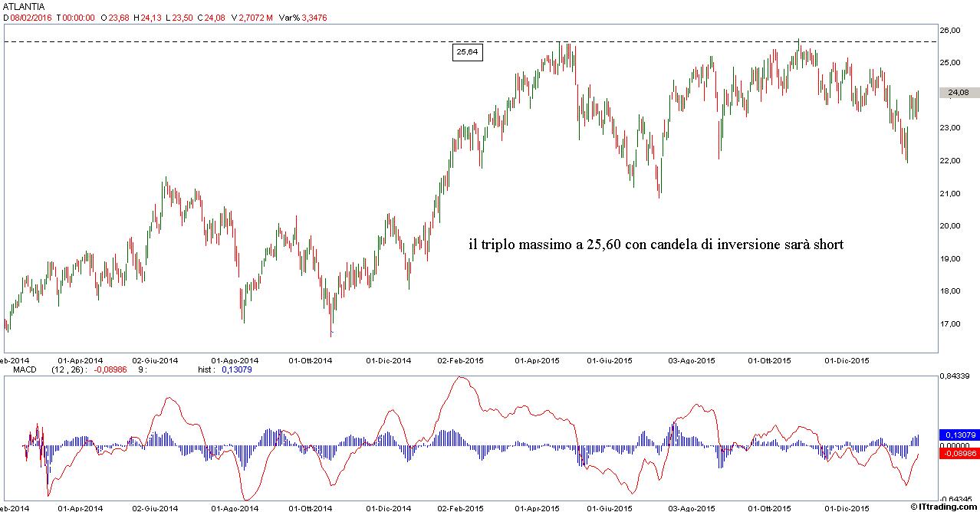The height and width of the screenshot is (512, 980).
Task: Click the grey 24,08 current price tag
Action: (x=959, y=93)
